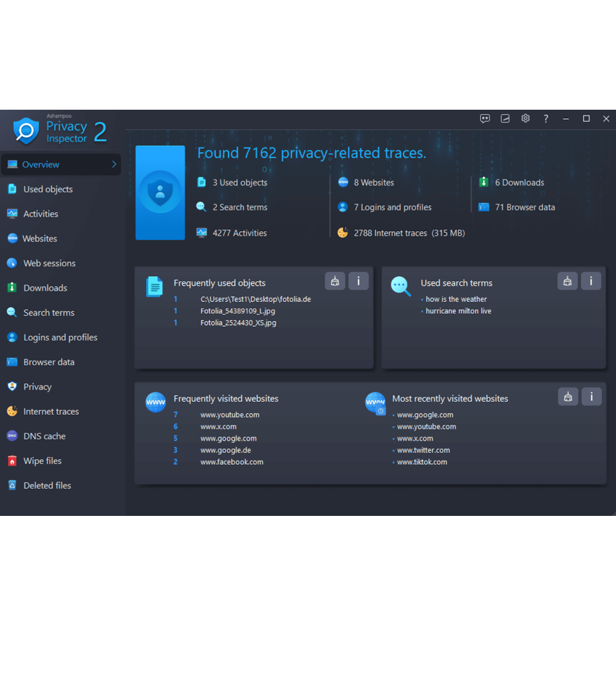The width and height of the screenshot is (616, 678).
Task: Open the settings gear icon
Action: 525,119
